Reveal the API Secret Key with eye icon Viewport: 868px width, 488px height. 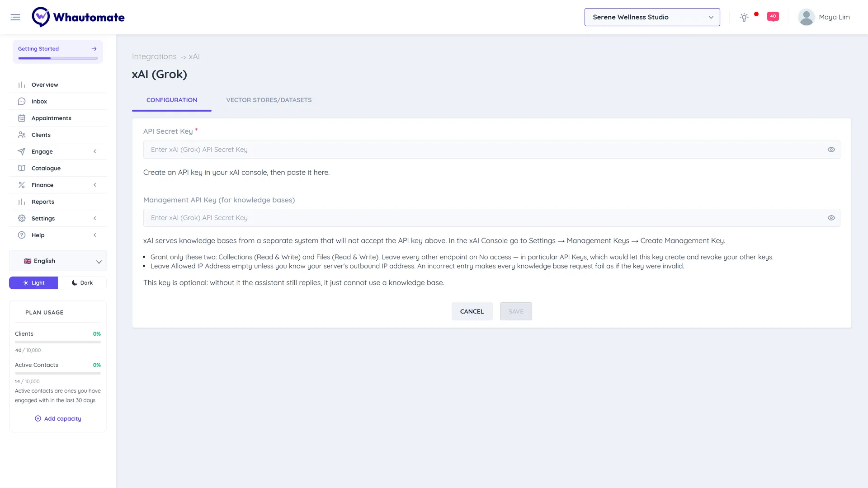coord(831,150)
